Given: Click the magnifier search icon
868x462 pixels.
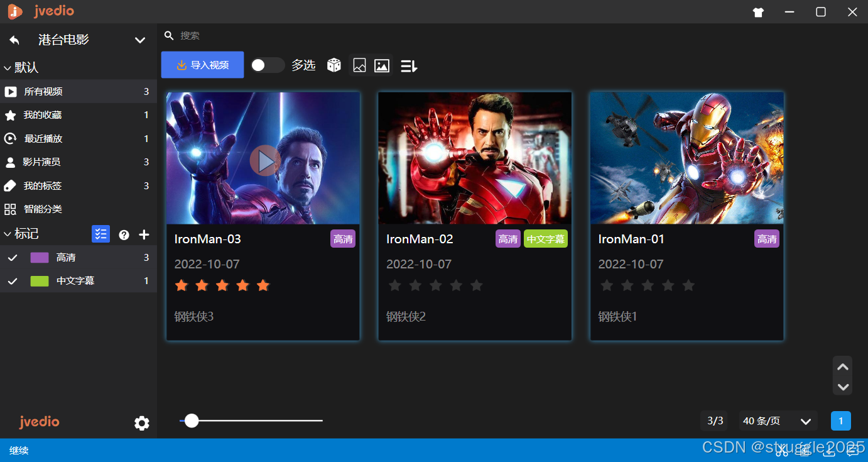Looking at the screenshot, I should click(x=169, y=36).
